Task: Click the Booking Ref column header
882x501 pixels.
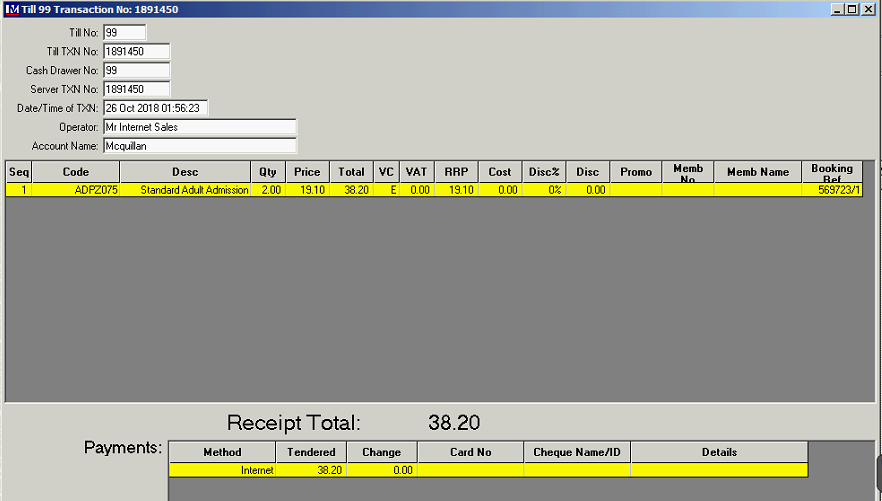Action: tap(832, 172)
